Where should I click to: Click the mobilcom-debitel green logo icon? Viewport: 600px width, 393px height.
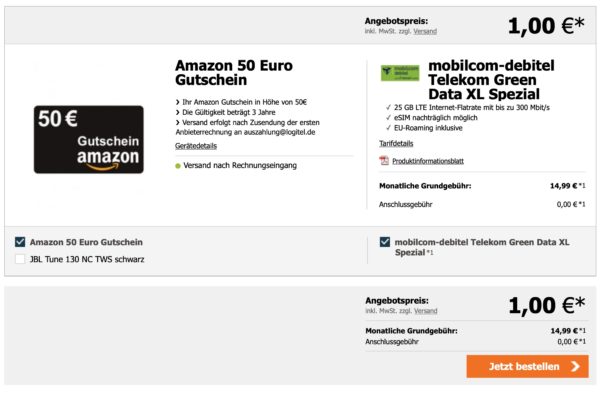(x=399, y=73)
